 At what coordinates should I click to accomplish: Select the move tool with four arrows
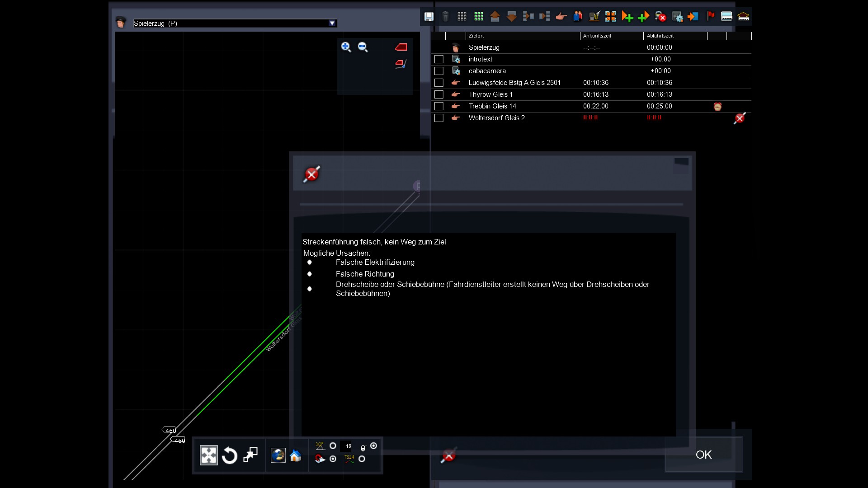click(x=209, y=455)
